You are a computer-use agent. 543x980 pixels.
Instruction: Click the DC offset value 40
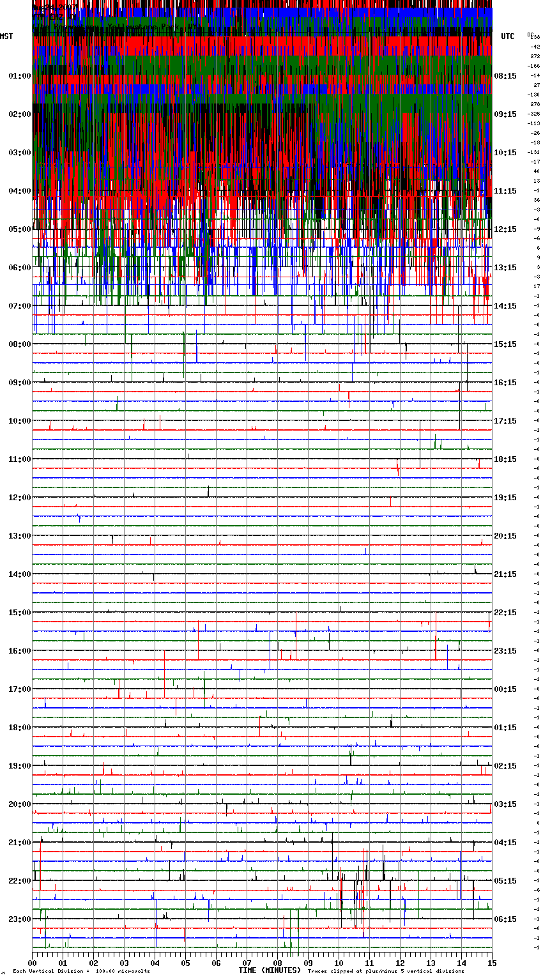[537, 171]
